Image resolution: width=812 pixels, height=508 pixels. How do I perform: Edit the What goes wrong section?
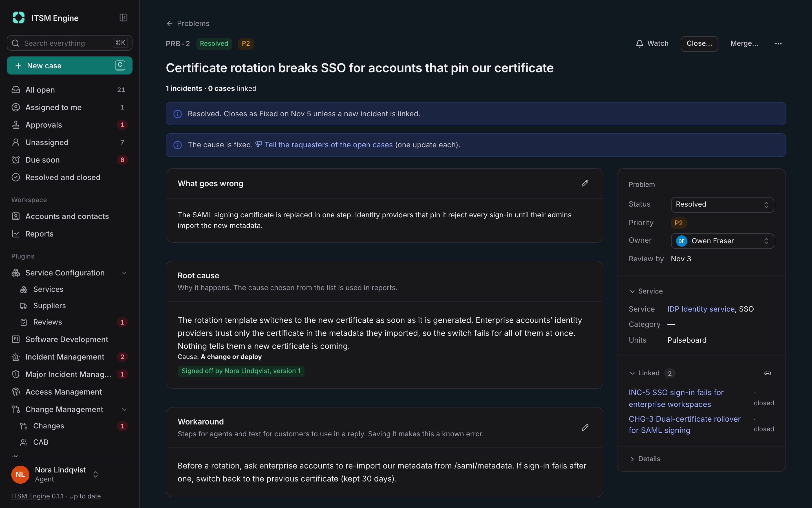point(585,183)
